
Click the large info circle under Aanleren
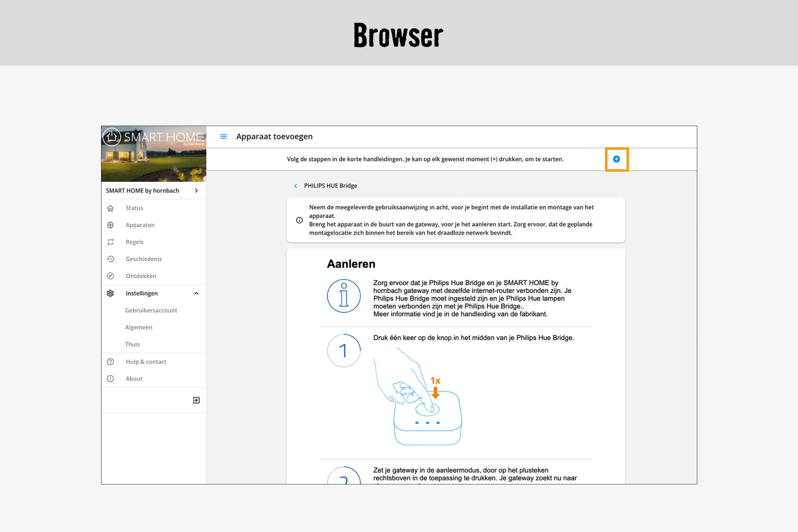coord(344,296)
